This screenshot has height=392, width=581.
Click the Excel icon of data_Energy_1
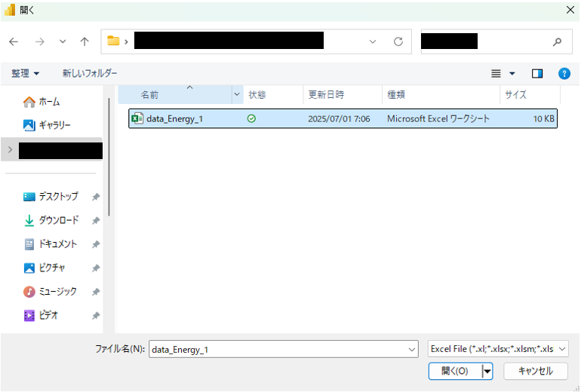click(x=137, y=118)
